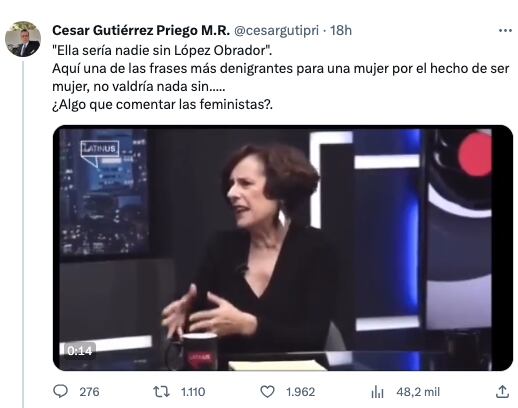This screenshot has height=408, width=518.
Task: Like the tweet with heart icon
Action: coord(267,392)
